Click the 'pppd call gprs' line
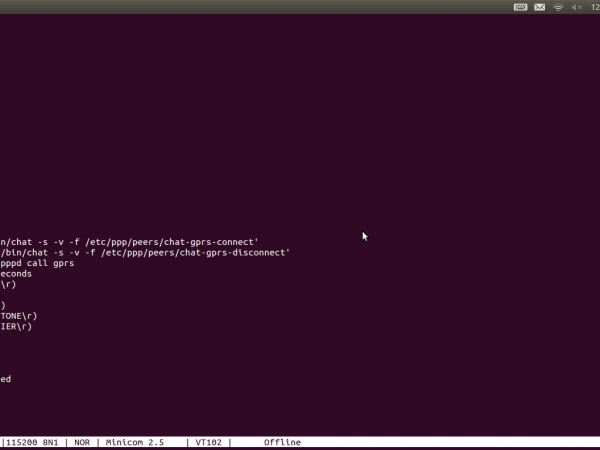This screenshot has height=450, width=600. pos(37,263)
